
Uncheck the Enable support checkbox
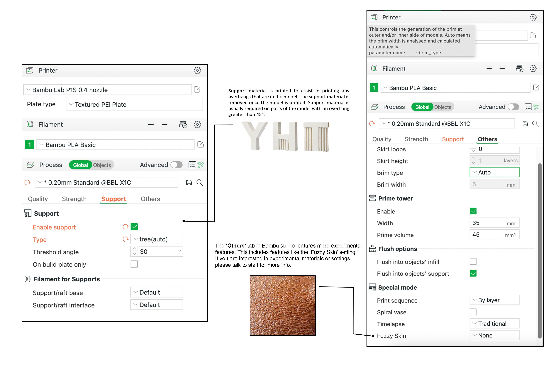[x=134, y=227]
